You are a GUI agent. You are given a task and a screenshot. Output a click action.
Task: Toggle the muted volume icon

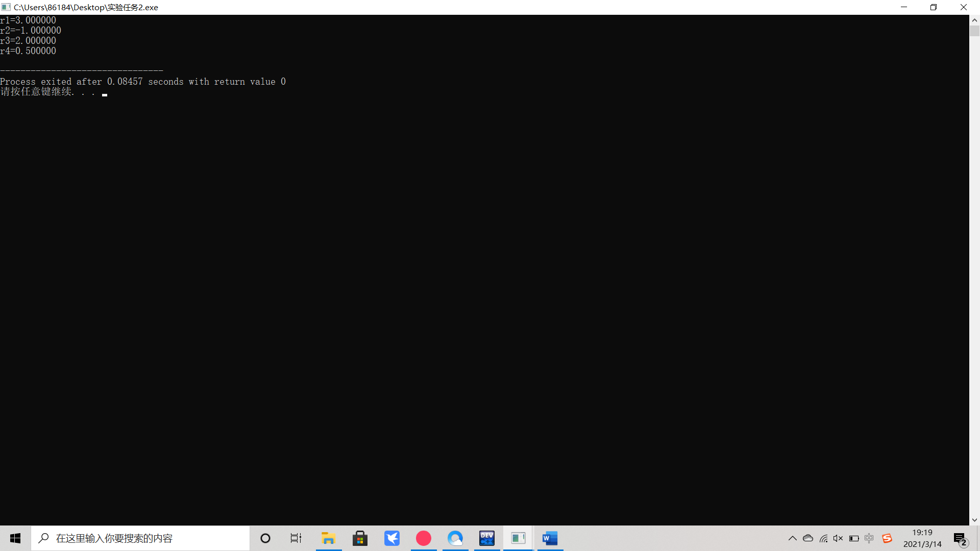pyautogui.click(x=838, y=538)
